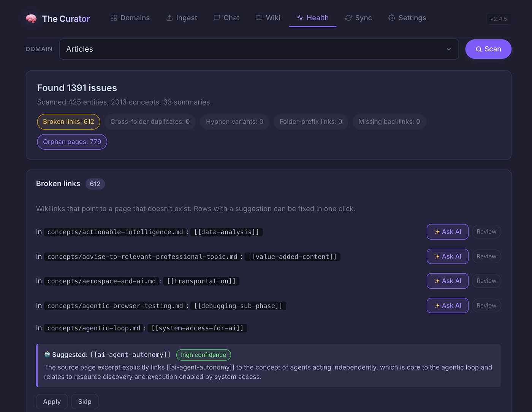Click the Sync refresh arrows icon
The image size is (532, 412).
(x=348, y=18)
